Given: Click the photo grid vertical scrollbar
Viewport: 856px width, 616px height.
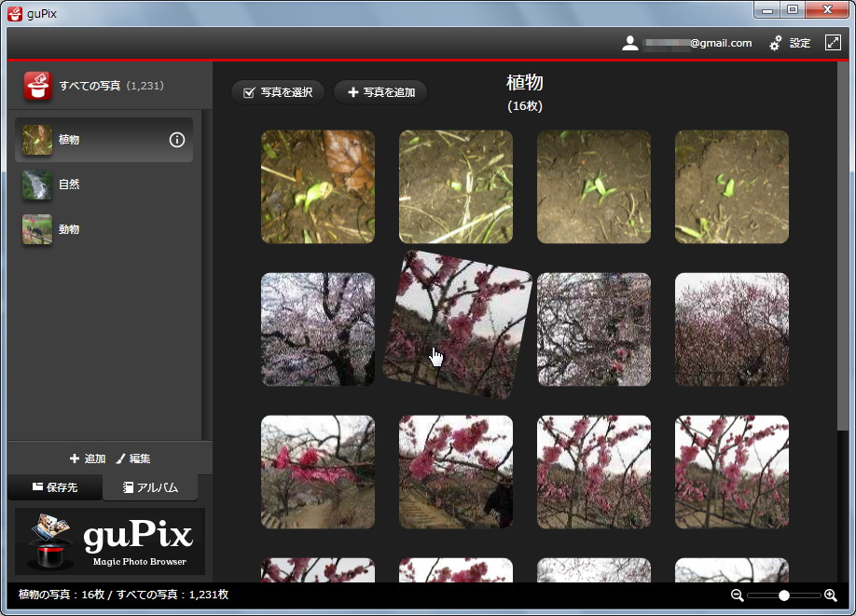Looking at the screenshot, I should (844, 245).
